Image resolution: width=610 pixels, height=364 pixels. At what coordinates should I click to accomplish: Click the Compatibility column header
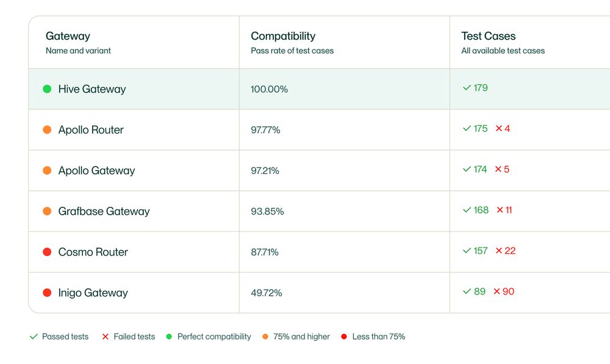click(x=283, y=36)
